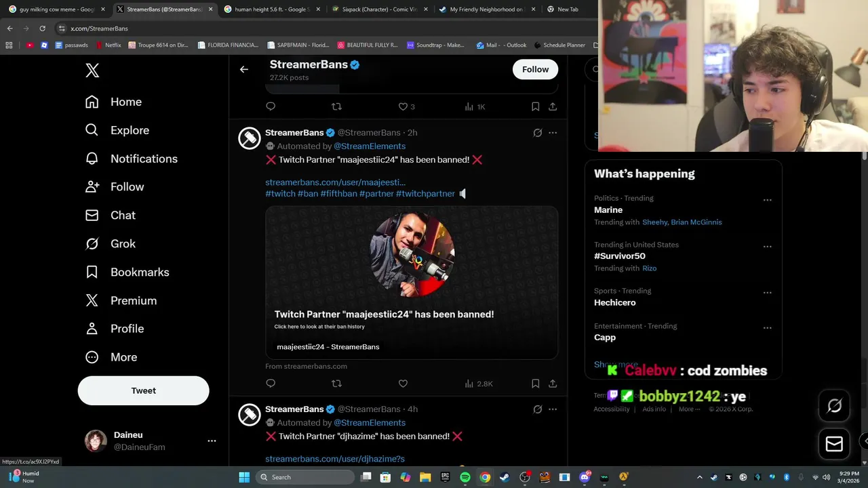868x488 pixels.
Task: Open StreamerBans avatar on the 2h post
Action: click(x=250, y=138)
